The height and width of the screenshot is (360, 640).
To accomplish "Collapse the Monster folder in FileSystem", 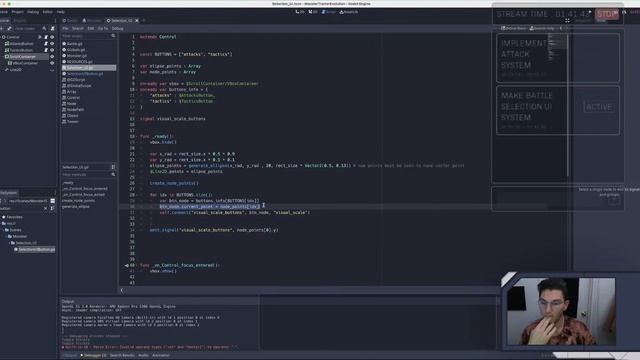I will tap(7, 236).
